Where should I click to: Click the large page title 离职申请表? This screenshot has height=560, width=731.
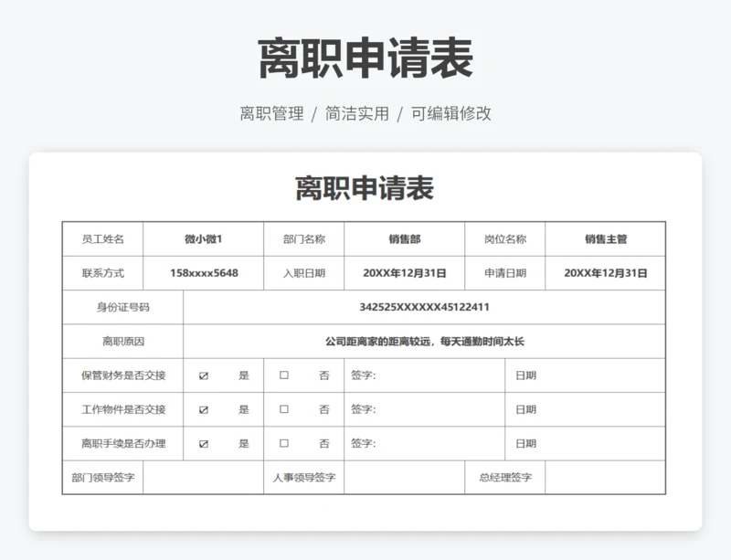pyautogui.click(x=366, y=58)
